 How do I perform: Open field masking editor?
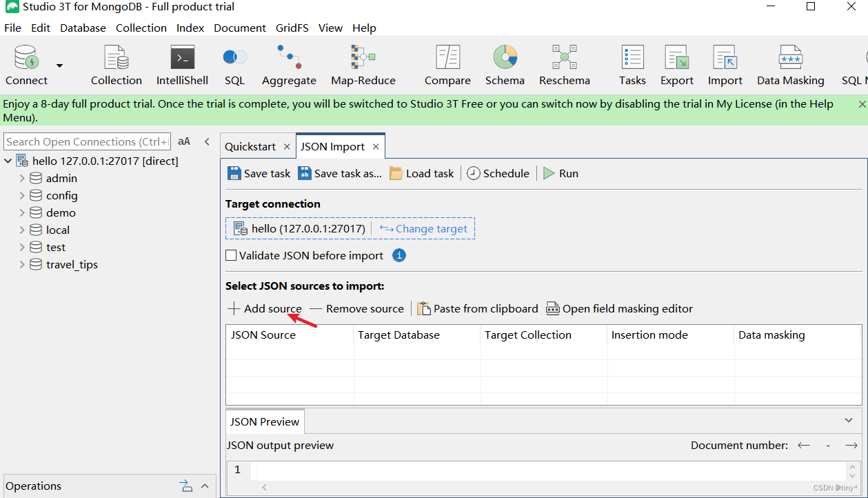619,308
